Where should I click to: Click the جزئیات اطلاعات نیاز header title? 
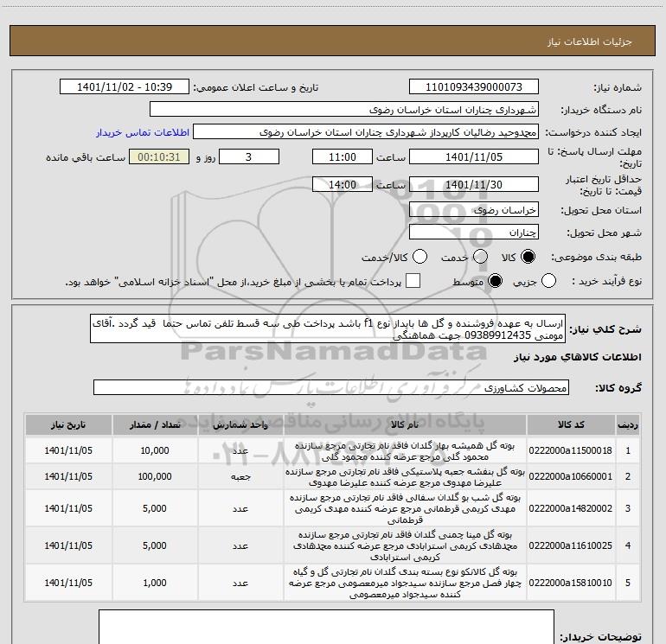589,41
